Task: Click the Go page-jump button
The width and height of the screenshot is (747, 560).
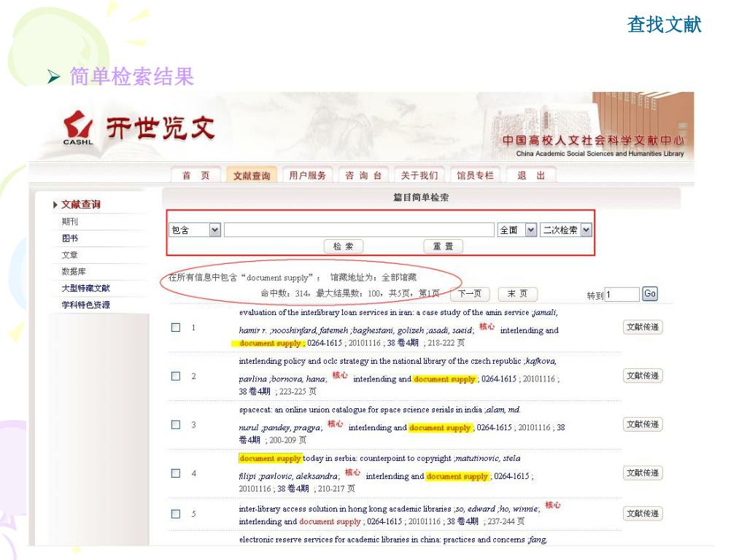Action: (x=650, y=294)
